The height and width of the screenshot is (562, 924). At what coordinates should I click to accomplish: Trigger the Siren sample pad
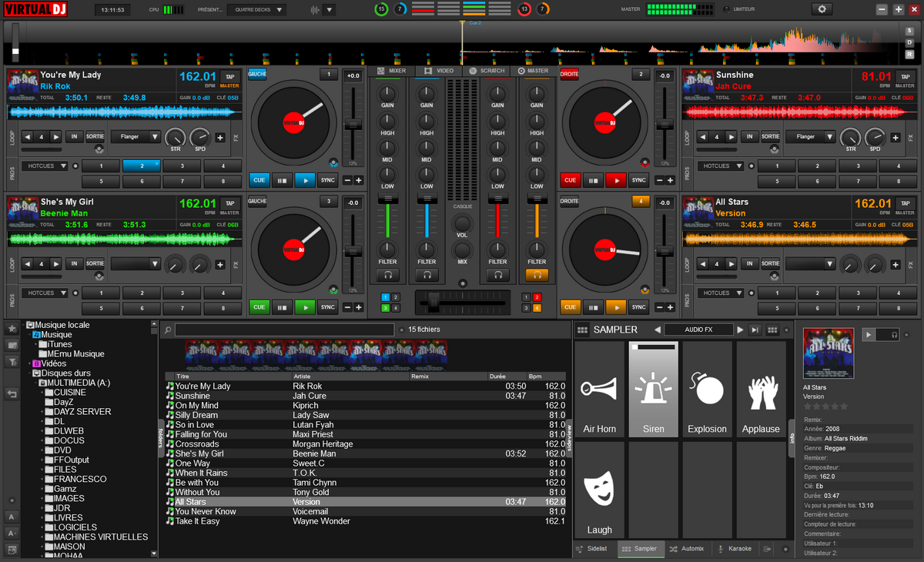[653, 390]
